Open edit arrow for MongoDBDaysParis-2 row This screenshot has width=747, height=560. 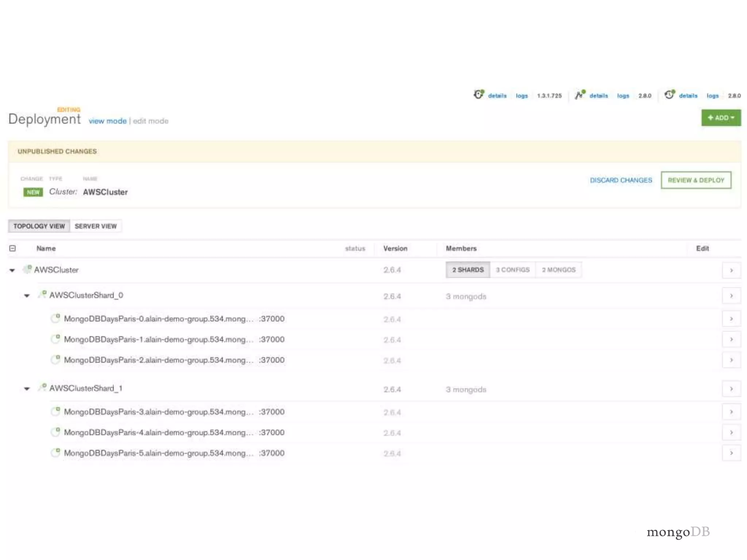[731, 360]
